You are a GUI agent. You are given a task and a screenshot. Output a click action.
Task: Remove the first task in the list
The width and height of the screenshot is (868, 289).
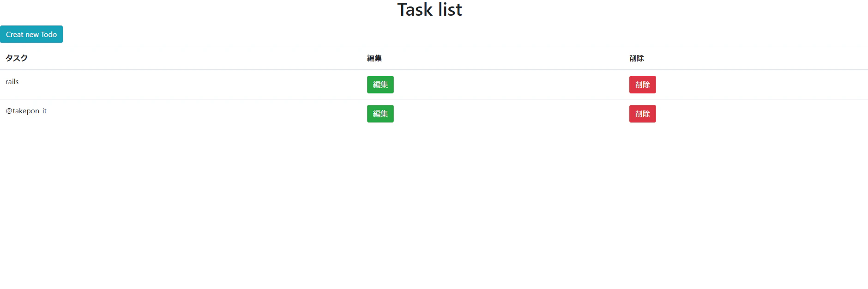pos(643,85)
